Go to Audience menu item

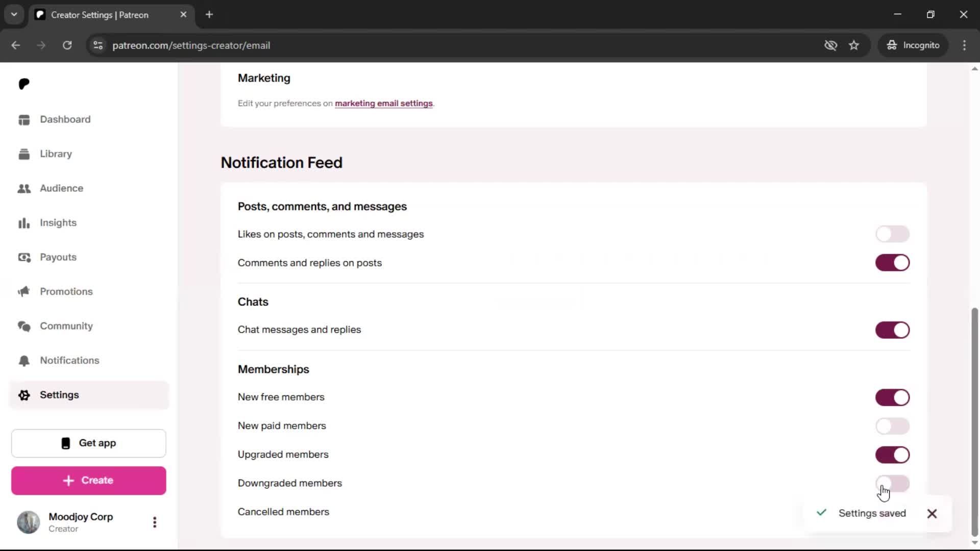89,188
